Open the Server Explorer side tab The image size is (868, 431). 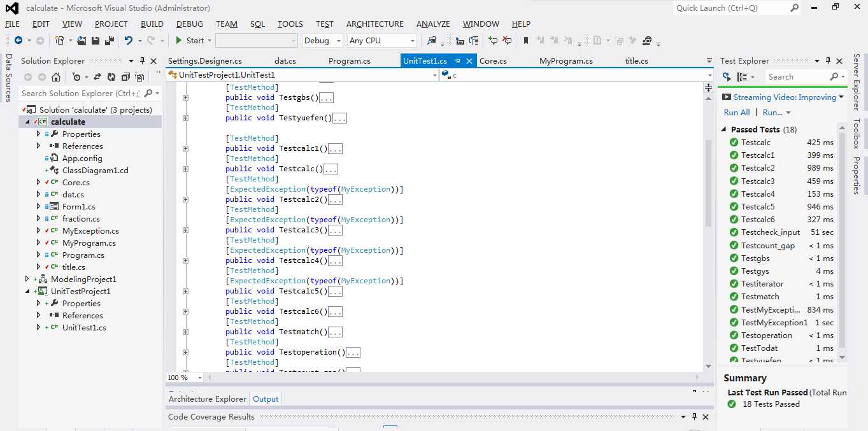click(857, 81)
